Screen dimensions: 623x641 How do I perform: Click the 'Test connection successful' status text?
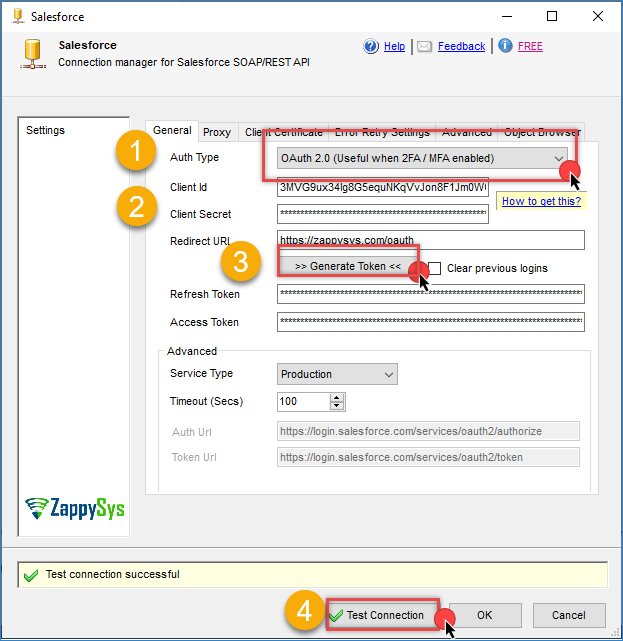(x=112, y=574)
